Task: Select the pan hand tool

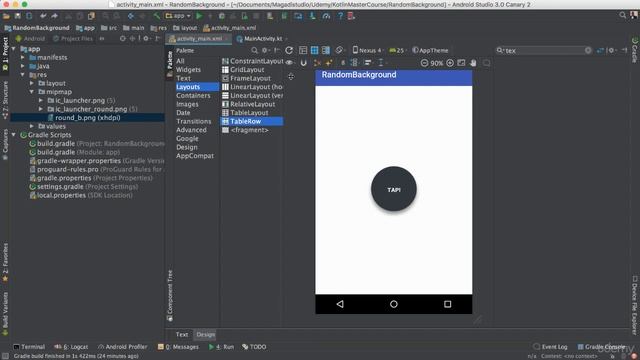Action: coord(473,63)
